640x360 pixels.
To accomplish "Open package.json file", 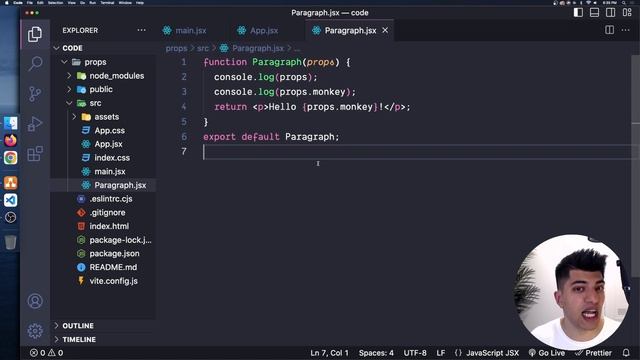I will (x=114, y=254).
